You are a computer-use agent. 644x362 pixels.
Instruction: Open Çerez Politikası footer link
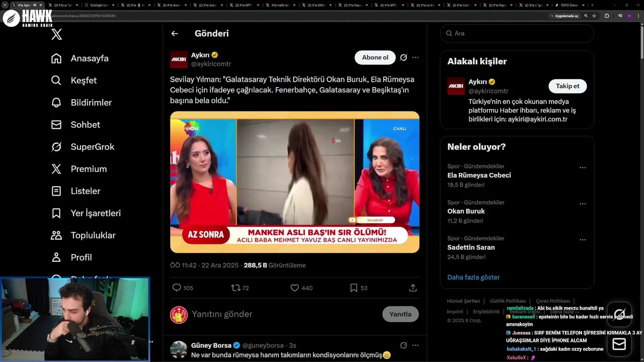tap(553, 301)
